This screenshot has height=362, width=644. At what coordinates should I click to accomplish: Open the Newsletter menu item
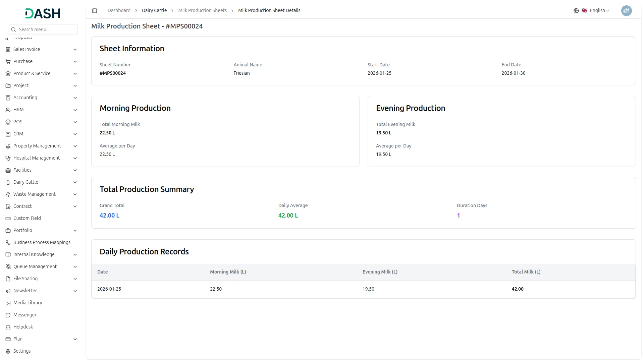point(42,291)
